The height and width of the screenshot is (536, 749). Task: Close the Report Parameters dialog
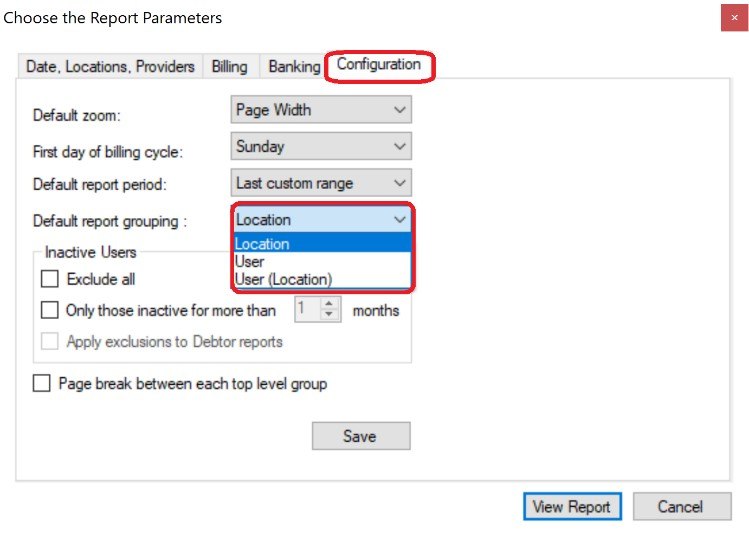(x=734, y=18)
